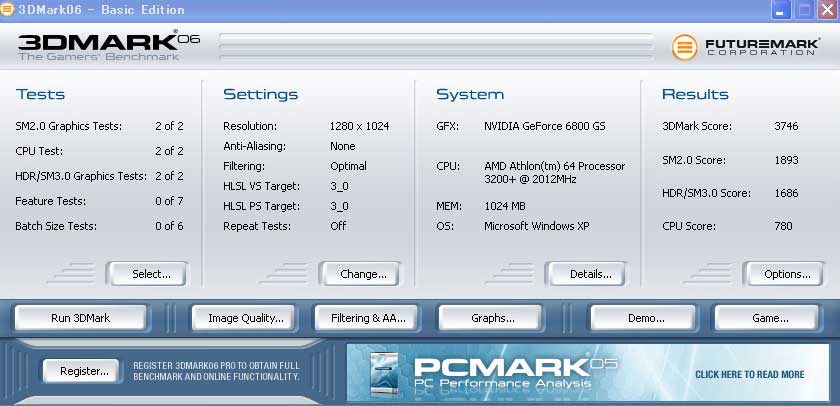Click the Register button
The width and height of the screenshot is (840, 406).
click(81, 371)
